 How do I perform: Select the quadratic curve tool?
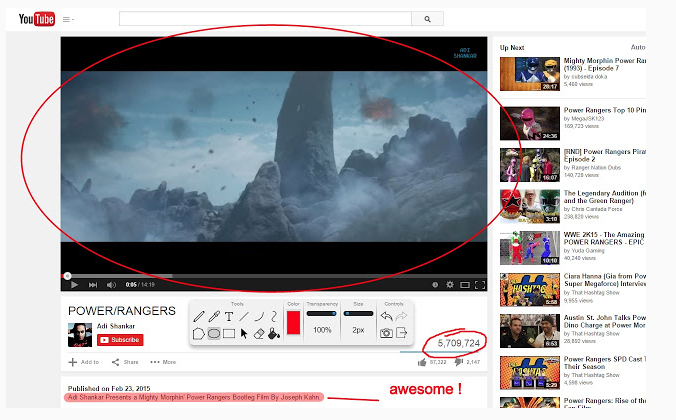[259, 317]
